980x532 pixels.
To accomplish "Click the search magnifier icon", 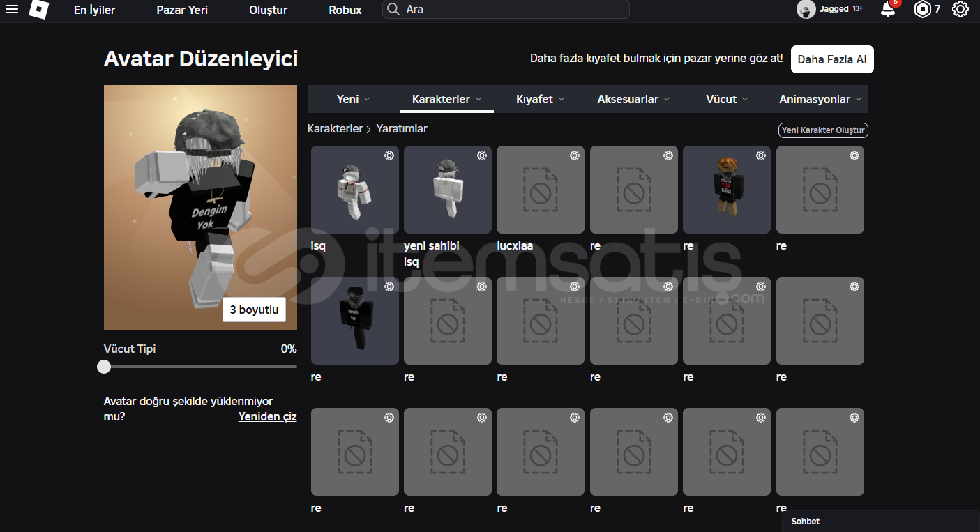I will [393, 9].
